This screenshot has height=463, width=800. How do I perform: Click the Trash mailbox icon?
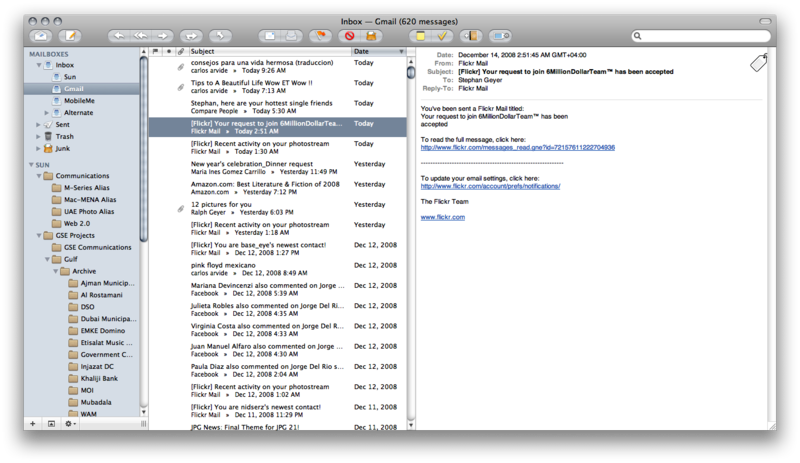coord(48,136)
